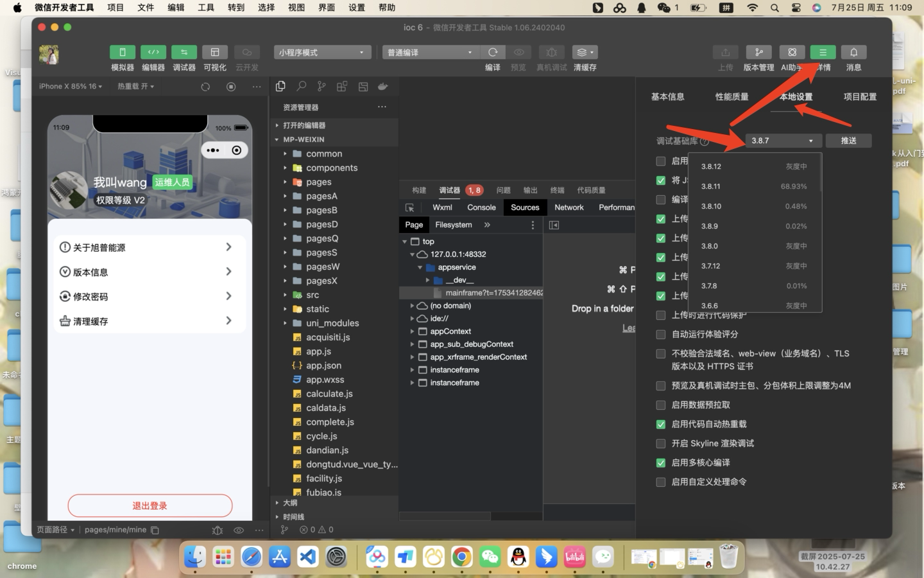Viewport: 924px width, 578px height.
Task: Click the 清缓存 clear cache icon
Action: point(585,53)
